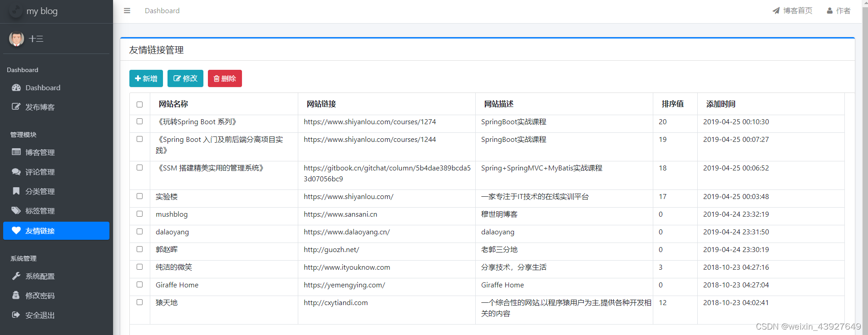This screenshot has height=335, width=868.
Task: Tick the checkbox for 郭赵晖 row
Action: (x=140, y=249)
